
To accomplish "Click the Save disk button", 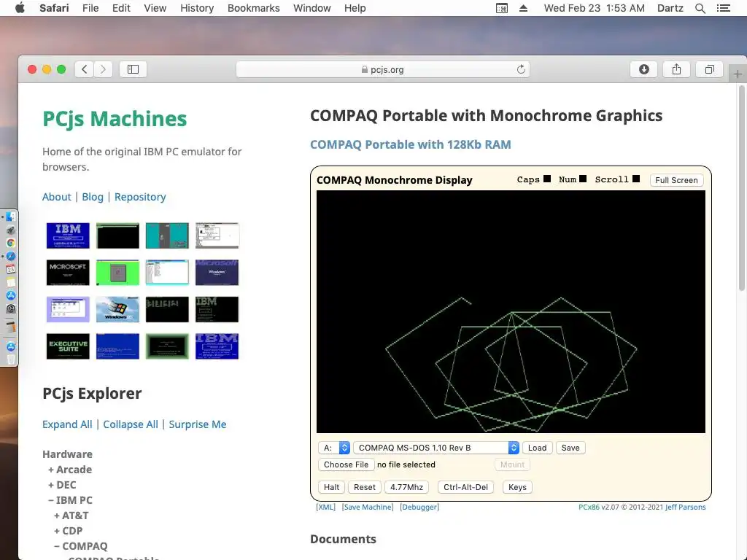I will (570, 448).
